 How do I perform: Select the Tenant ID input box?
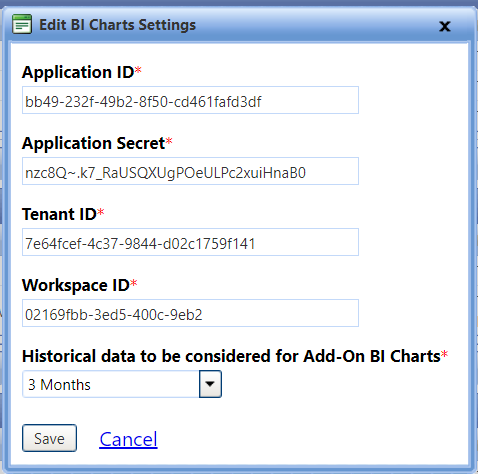coord(190,242)
